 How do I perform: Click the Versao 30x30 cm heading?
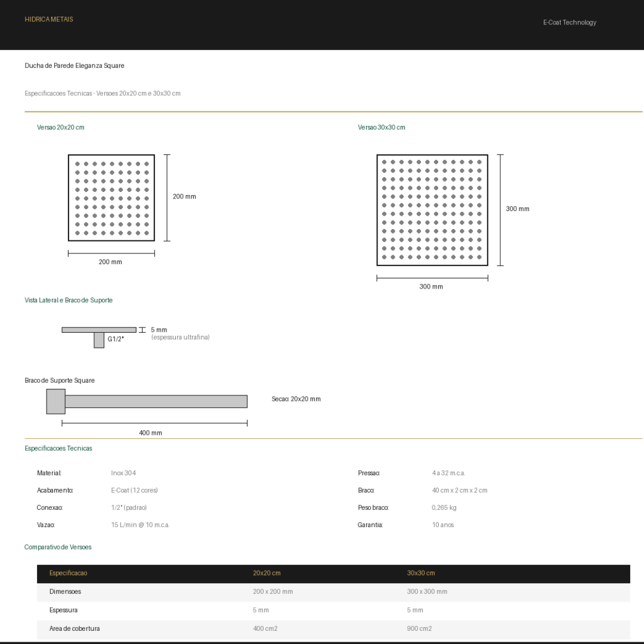coord(382,128)
